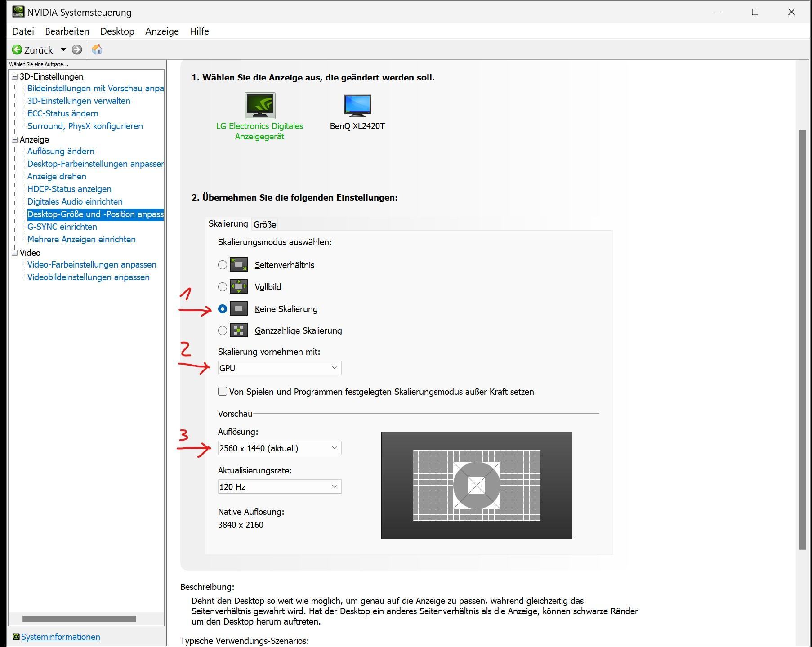The width and height of the screenshot is (812, 647).
Task: Open Bildeinstellungen mit Vorschau anpassen
Action: tap(95, 89)
